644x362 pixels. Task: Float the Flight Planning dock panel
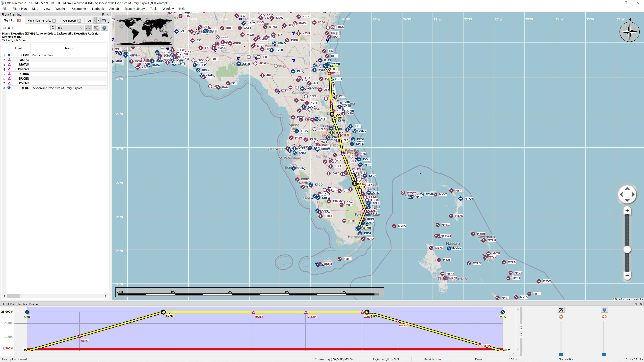(102, 14)
